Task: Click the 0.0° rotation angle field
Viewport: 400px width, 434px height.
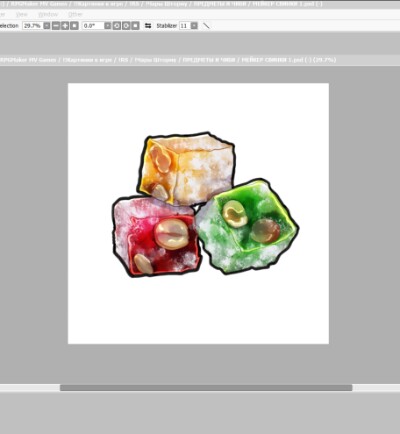Action: [93, 26]
